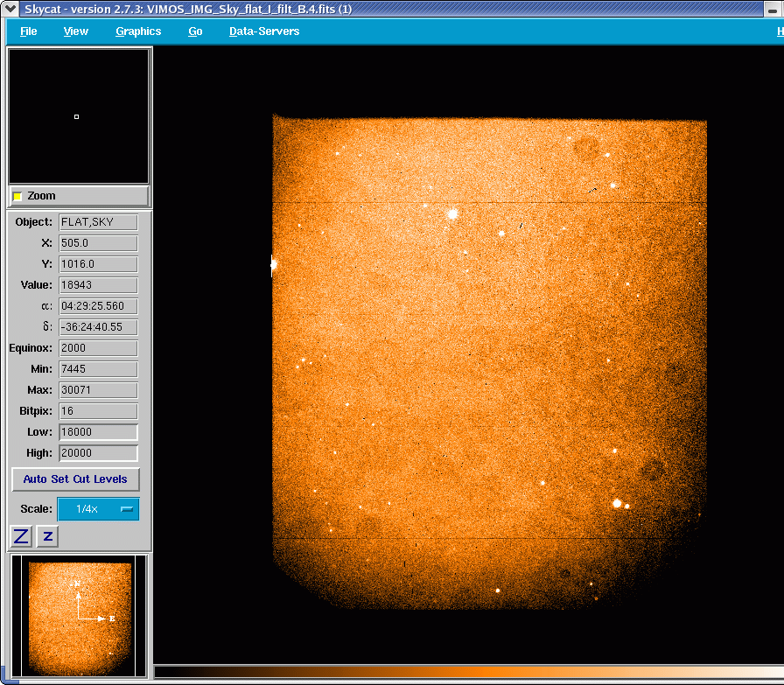The width and height of the screenshot is (784, 685).
Task: Open the window menu in title bar
Action: coord(10,9)
